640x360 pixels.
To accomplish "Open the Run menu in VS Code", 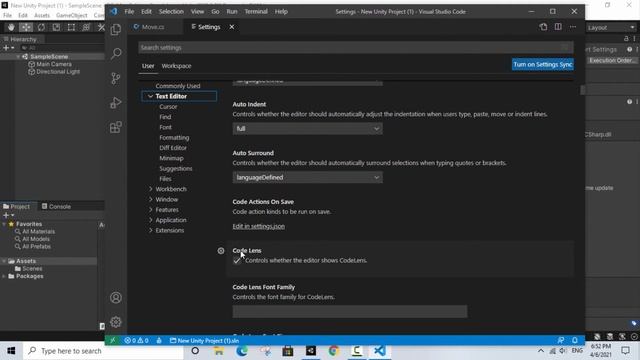I will [232, 11].
